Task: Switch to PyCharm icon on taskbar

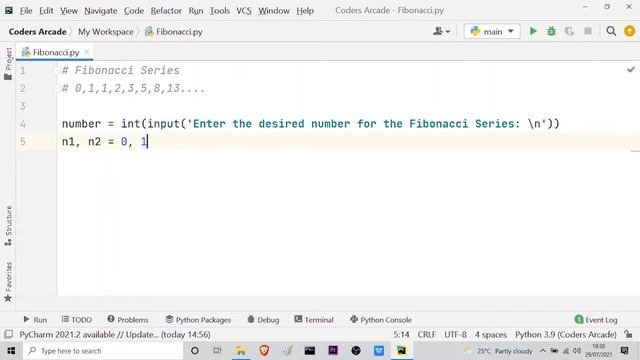Action: click(402, 351)
